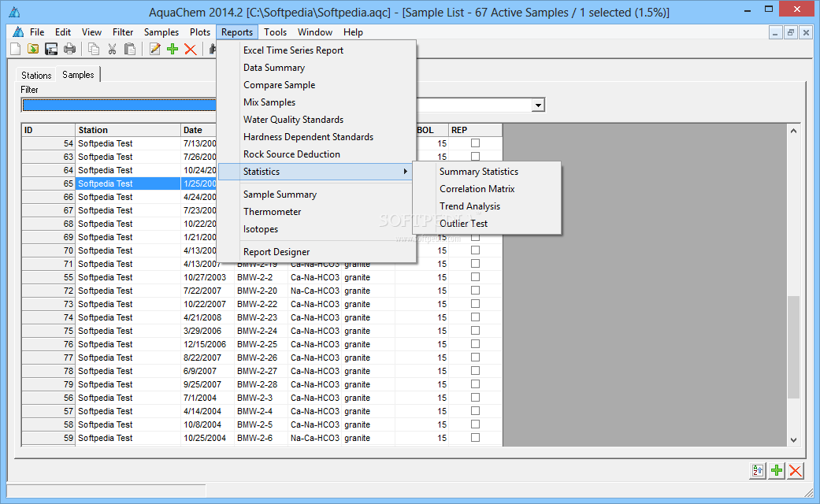Click the New document toolbar icon

tap(16, 49)
